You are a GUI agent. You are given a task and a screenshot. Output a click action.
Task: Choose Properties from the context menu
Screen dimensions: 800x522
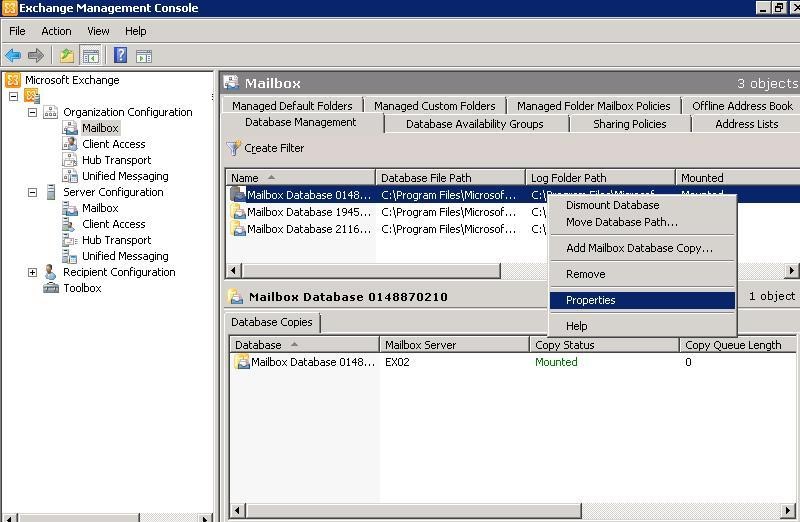(x=642, y=300)
